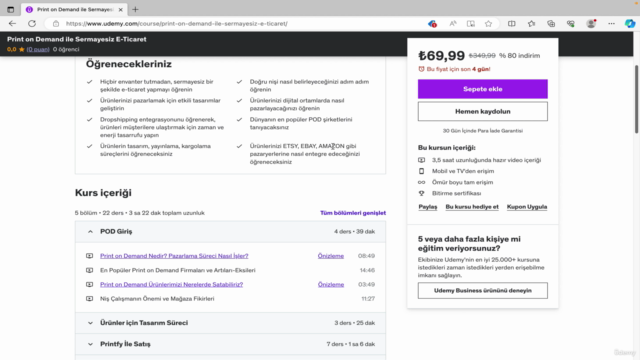This screenshot has width=640, height=360.
Task: Click Önizleme for the 08:49 lecture
Action: (331, 256)
